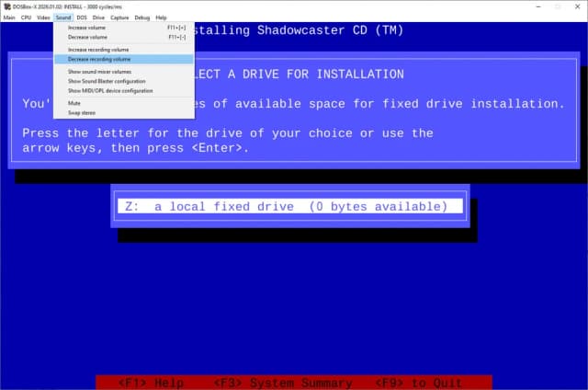Choose Increase recording volume
Image resolution: width=588 pixels, height=390 pixels.
click(124, 50)
